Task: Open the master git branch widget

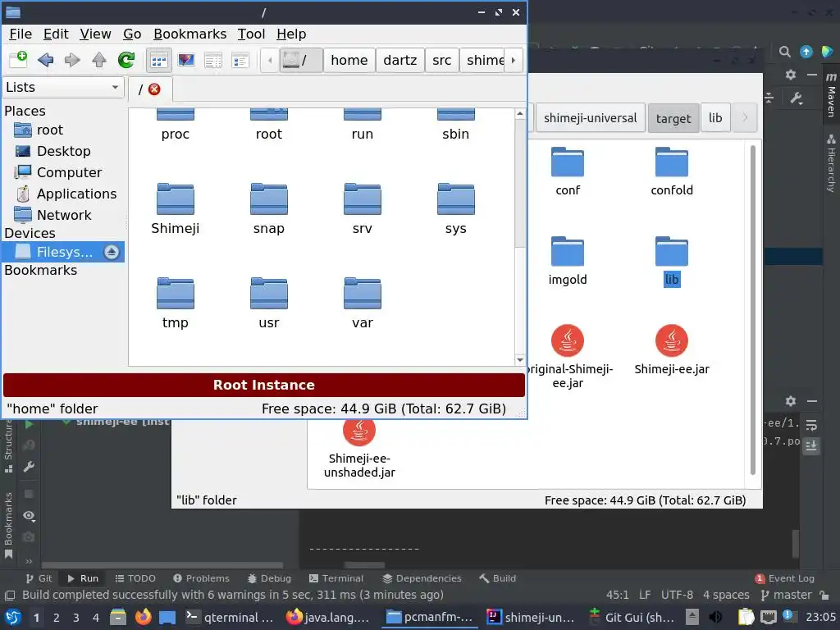Action: [x=786, y=596]
